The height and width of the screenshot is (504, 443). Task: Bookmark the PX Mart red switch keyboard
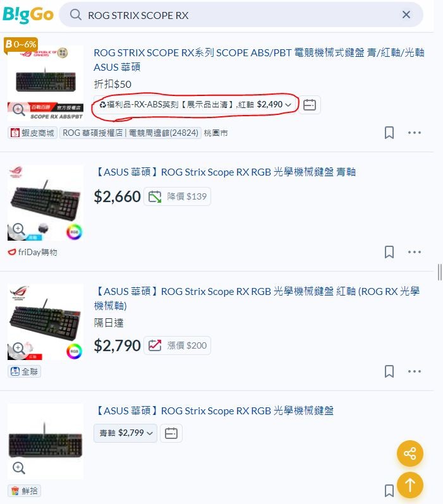(389, 371)
